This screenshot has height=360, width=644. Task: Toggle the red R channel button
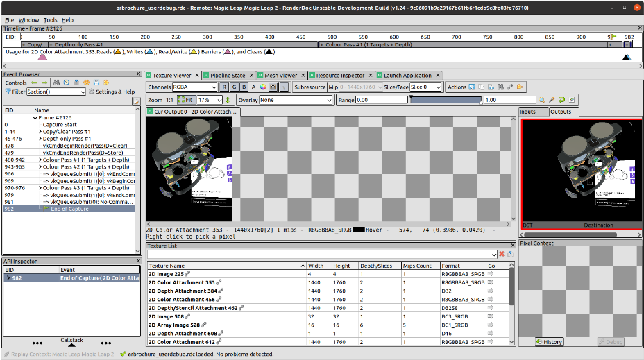click(224, 87)
